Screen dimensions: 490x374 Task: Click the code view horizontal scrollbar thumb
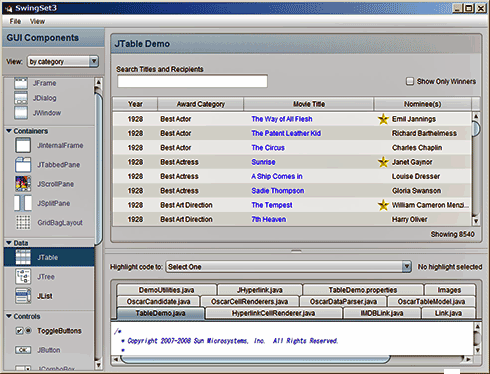[255, 359]
